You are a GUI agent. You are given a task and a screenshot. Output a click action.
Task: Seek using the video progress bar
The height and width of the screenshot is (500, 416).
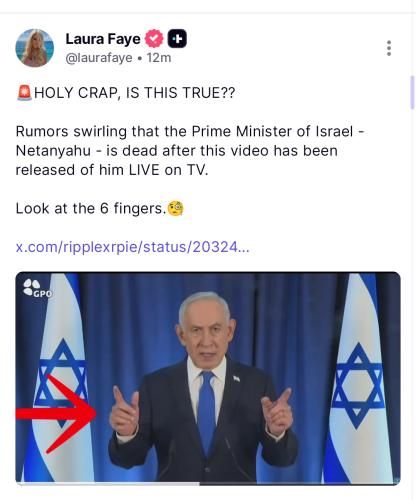208,483
